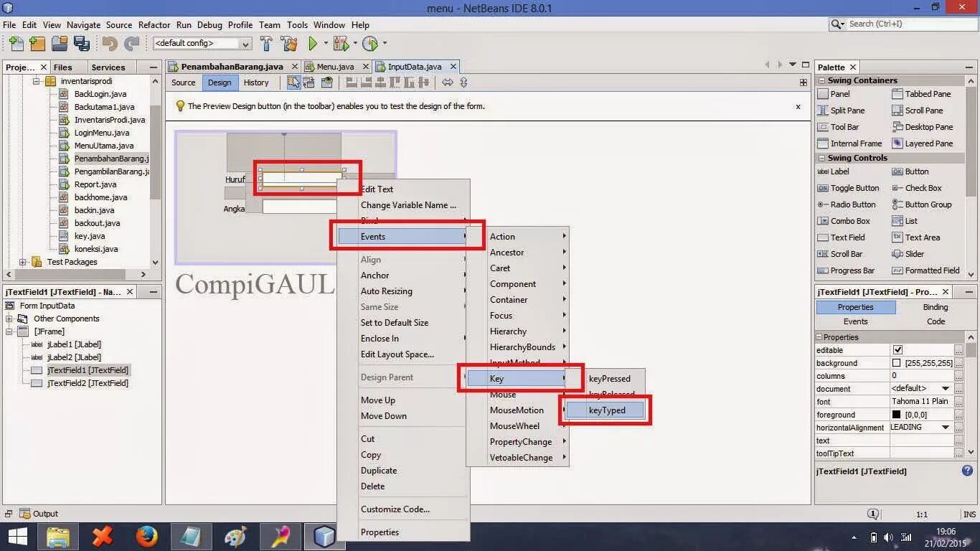Pick the Toggle Button palette component
The image size is (980, 551).
[x=848, y=188]
